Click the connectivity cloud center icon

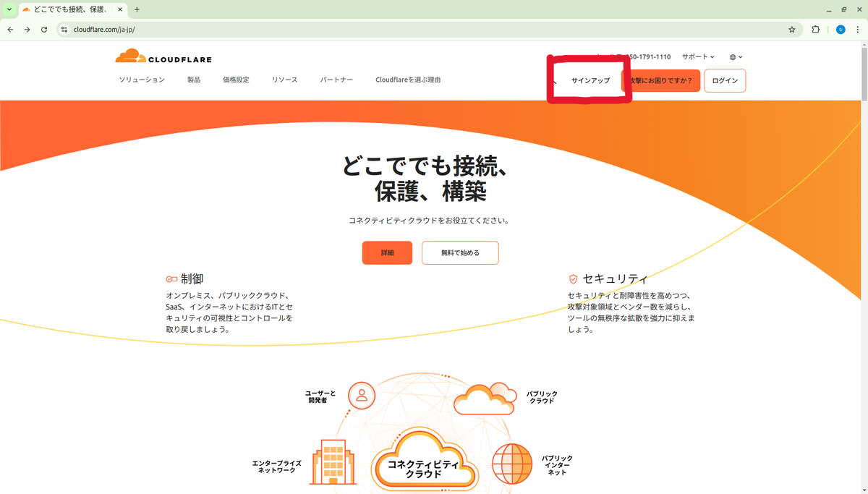(x=425, y=459)
